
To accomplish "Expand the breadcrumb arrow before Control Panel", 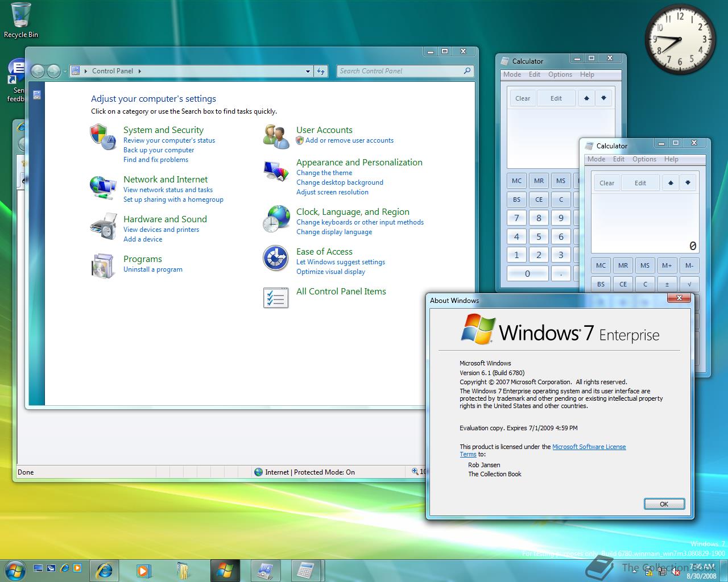I will point(86,71).
